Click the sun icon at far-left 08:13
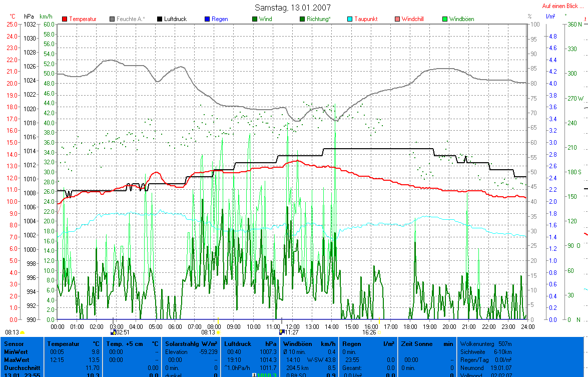588x377 pixels. [x=23, y=332]
